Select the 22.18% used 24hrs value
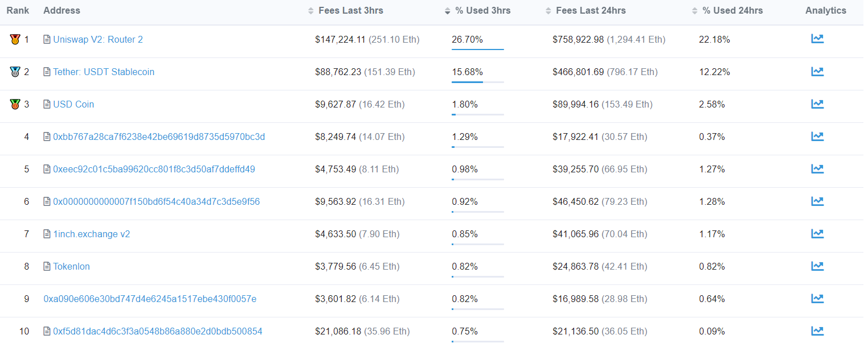868x347 pixels. (714, 39)
